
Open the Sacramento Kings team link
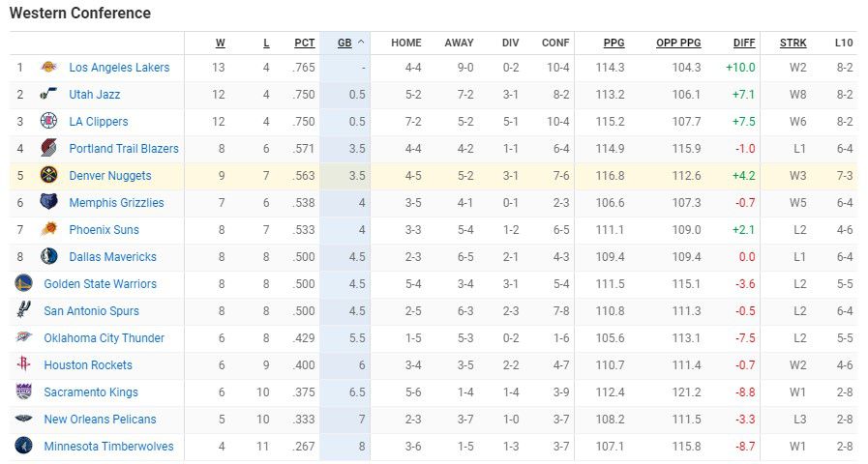point(91,392)
